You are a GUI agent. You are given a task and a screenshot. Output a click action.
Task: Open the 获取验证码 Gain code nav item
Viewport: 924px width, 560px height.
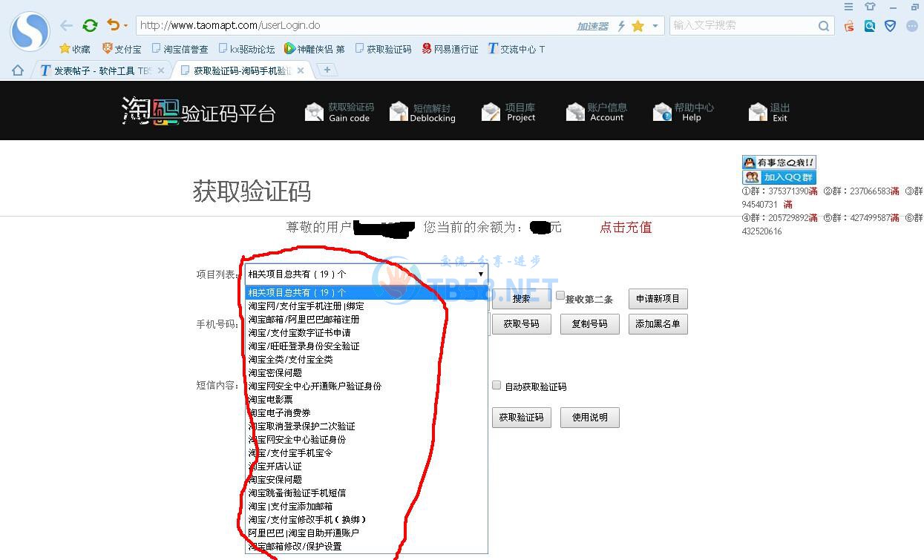[340, 112]
